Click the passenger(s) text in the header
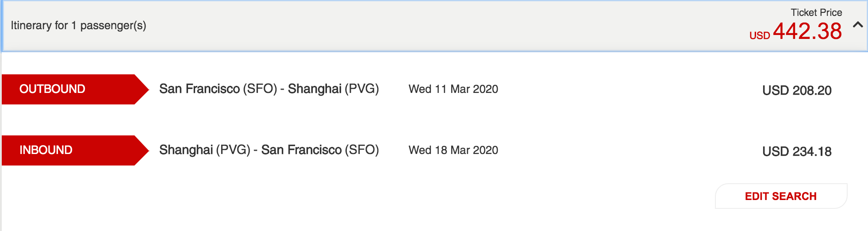Screen dimensions: 868x231 (113, 25)
